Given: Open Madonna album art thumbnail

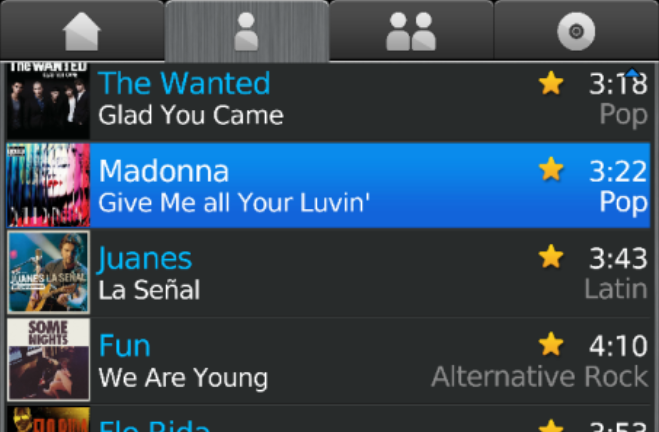Looking at the screenshot, I should [48, 185].
